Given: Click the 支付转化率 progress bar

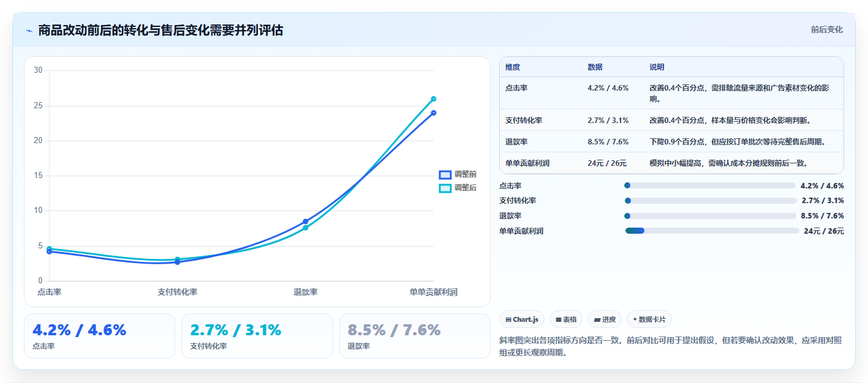Looking at the screenshot, I should tap(711, 200).
